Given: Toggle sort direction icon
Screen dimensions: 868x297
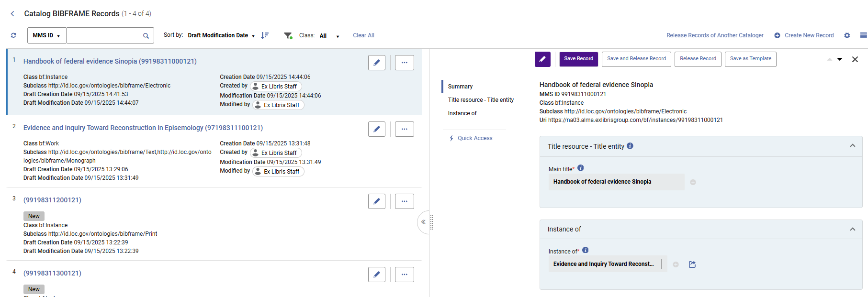Looking at the screenshot, I should [x=265, y=35].
